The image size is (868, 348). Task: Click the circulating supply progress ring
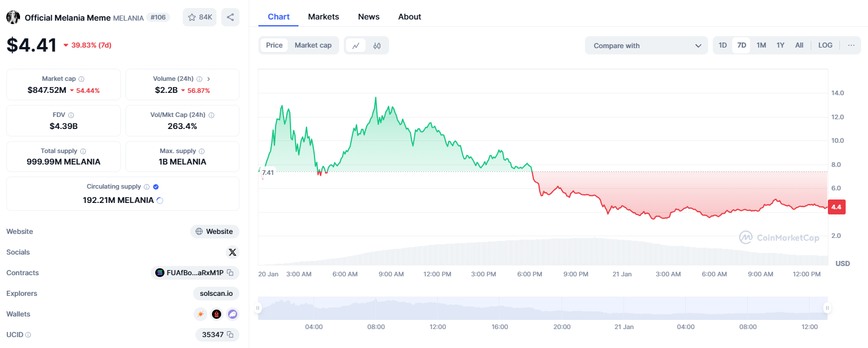(160, 200)
